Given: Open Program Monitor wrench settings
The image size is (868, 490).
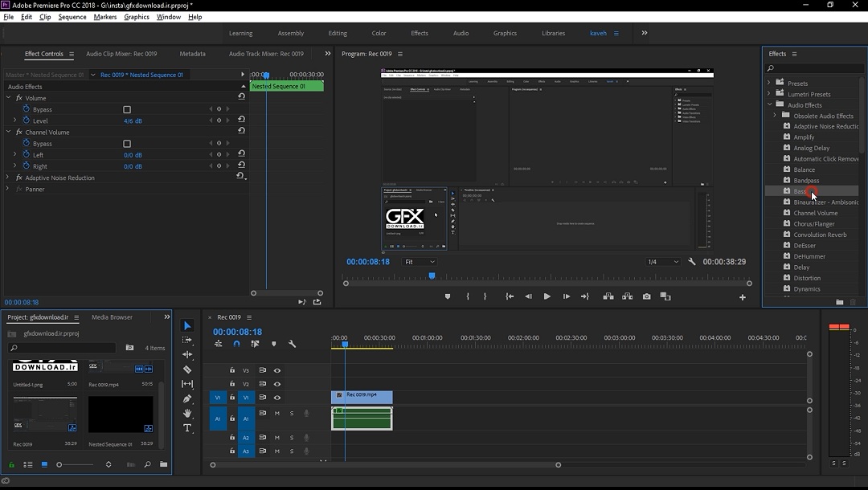Looking at the screenshot, I should pos(691,262).
